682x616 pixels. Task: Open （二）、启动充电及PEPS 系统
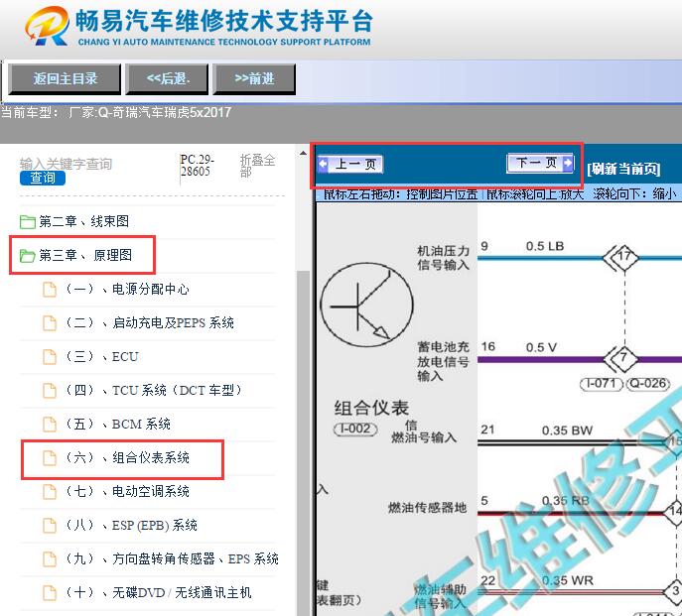point(149,323)
